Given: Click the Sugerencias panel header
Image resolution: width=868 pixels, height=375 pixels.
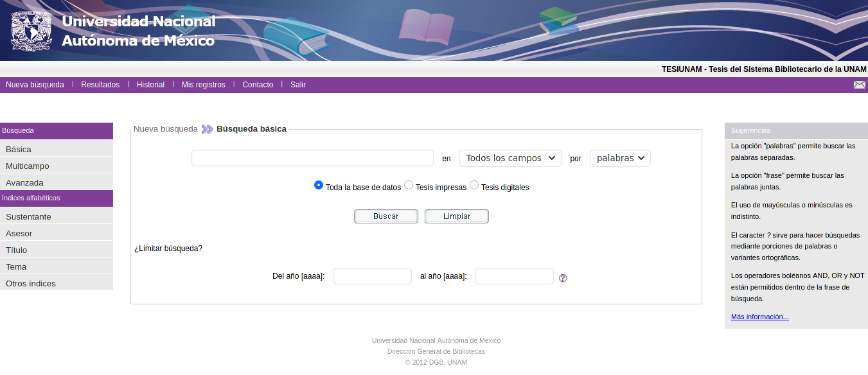Looking at the screenshot, I should click(x=796, y=130).
